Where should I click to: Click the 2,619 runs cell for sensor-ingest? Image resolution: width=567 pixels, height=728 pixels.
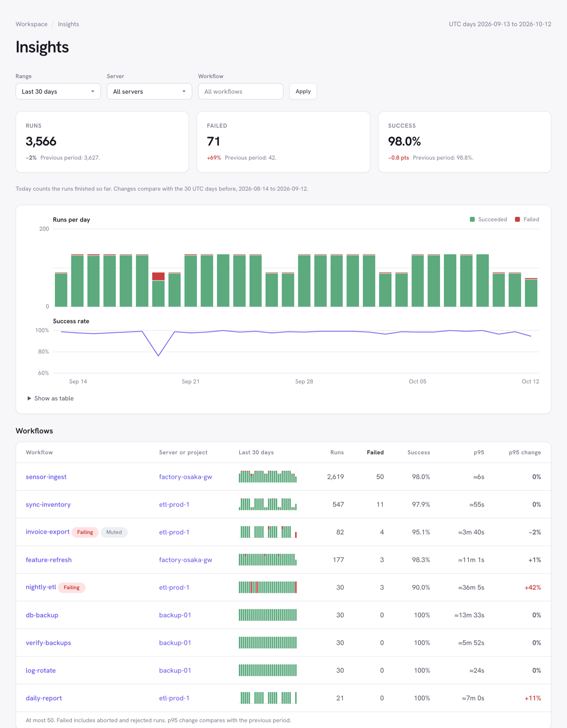[x=336, y=477]
